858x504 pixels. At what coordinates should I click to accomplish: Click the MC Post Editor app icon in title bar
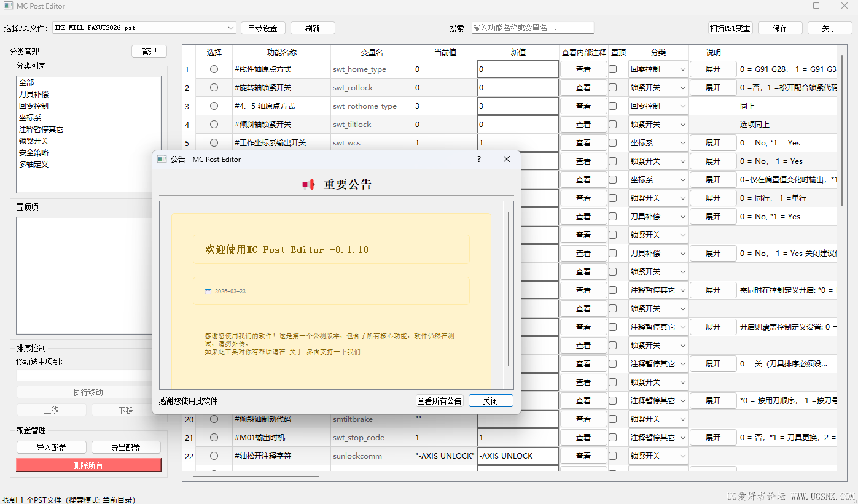point(9,6)
